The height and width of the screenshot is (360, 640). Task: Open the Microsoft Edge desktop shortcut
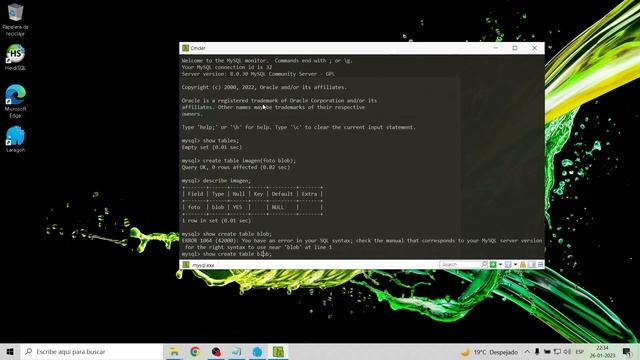pos(15,101)
